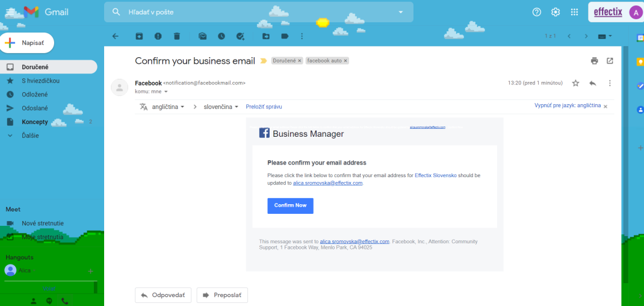Screen dimensions: 644x306
Task: Click Odpovedať reply button
Action: (163, 295)
